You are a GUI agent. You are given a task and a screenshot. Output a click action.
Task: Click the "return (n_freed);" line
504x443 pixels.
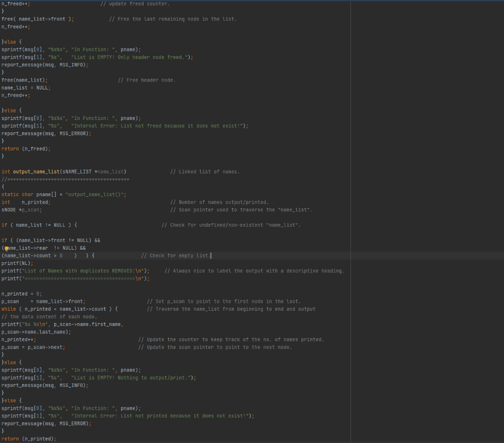26,148
